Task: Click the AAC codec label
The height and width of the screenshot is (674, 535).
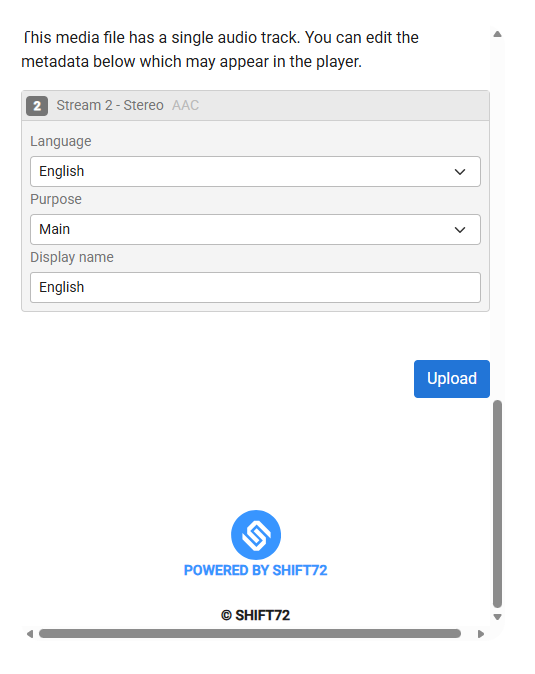Action: coord(186,105)
